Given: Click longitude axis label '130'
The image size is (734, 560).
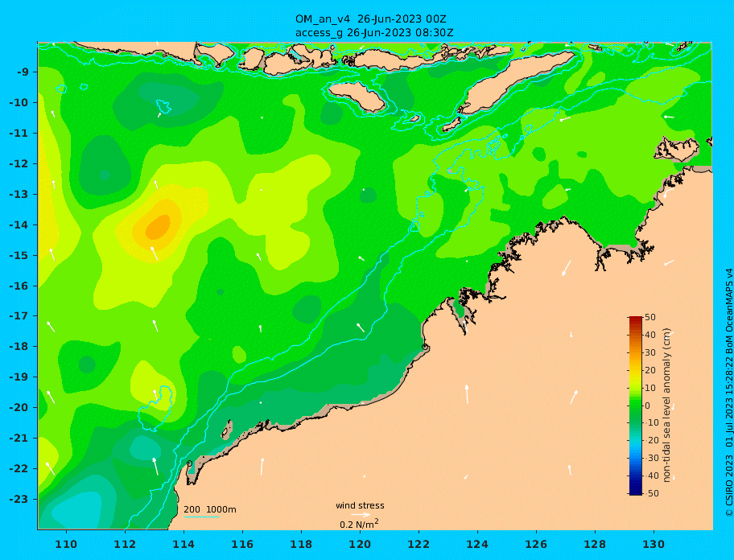Looking at the screenshot, I should click(x=654, y=544).
